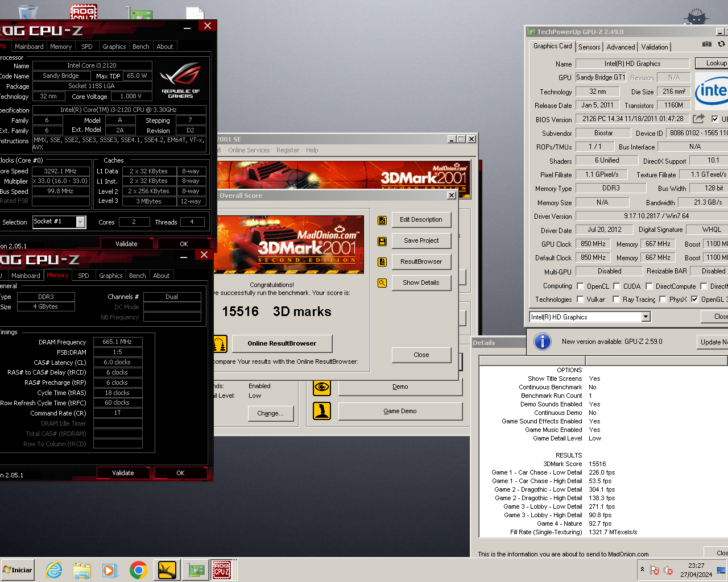728x582 pixels.
Task: Toggle the OpenCL checkbox
Action: (x=580, y=286)
